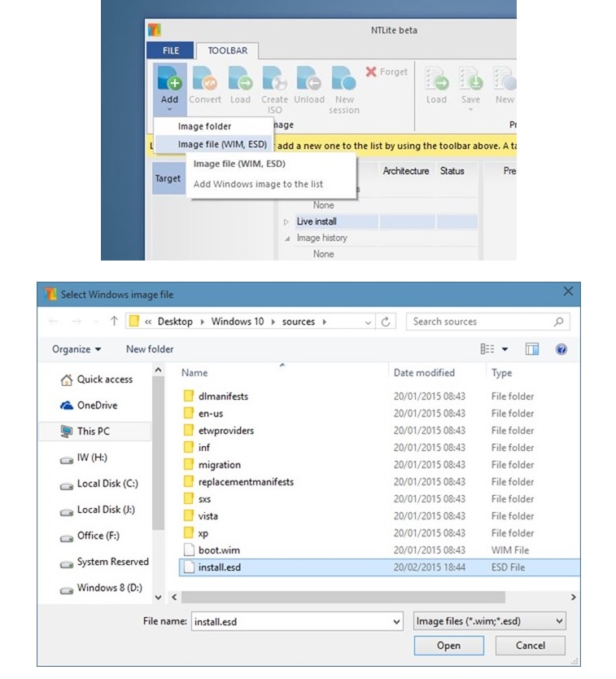Select This PC in navigation pane

(x=95, y=431)
